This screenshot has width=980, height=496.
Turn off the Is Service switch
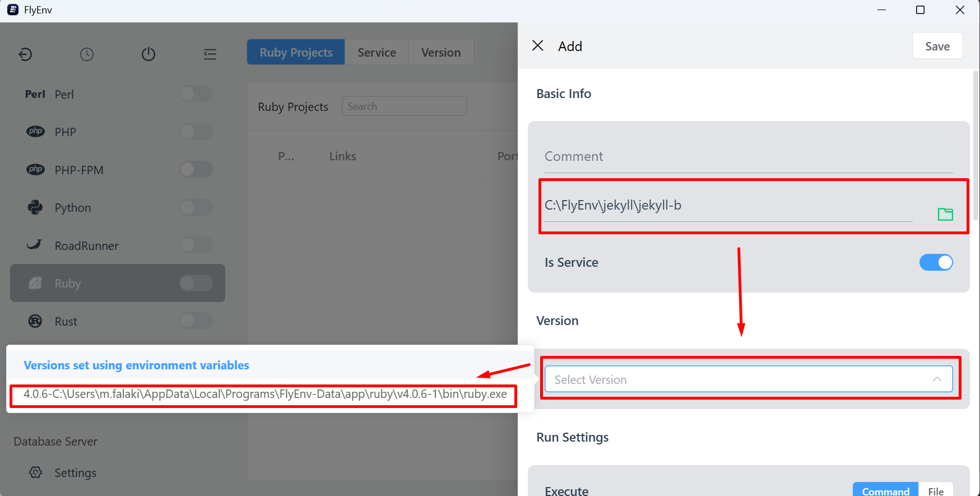936,262
